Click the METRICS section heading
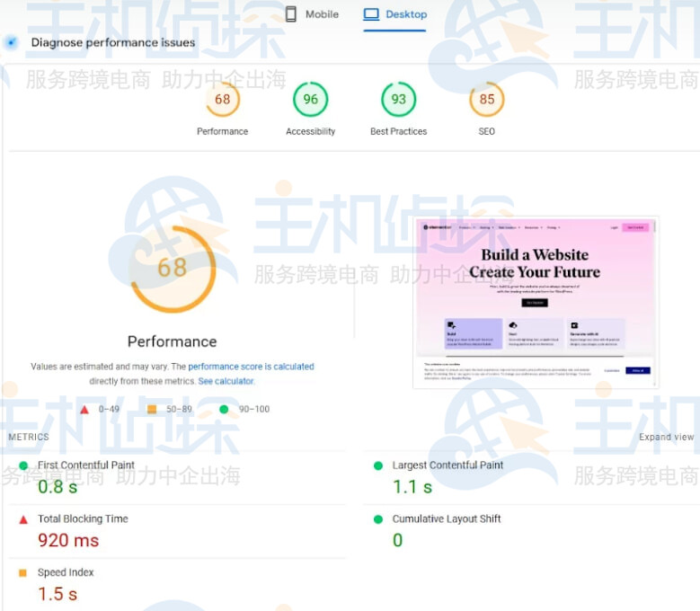 29,437
